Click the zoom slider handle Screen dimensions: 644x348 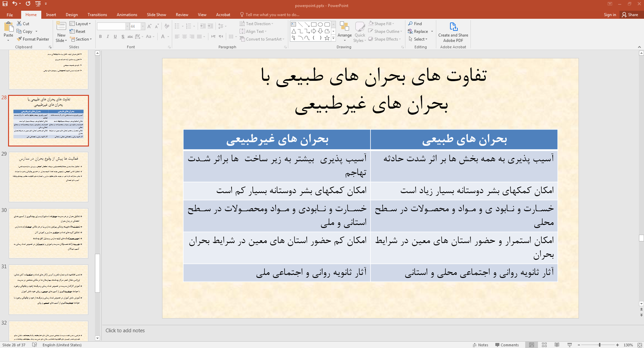click(599, 345)
